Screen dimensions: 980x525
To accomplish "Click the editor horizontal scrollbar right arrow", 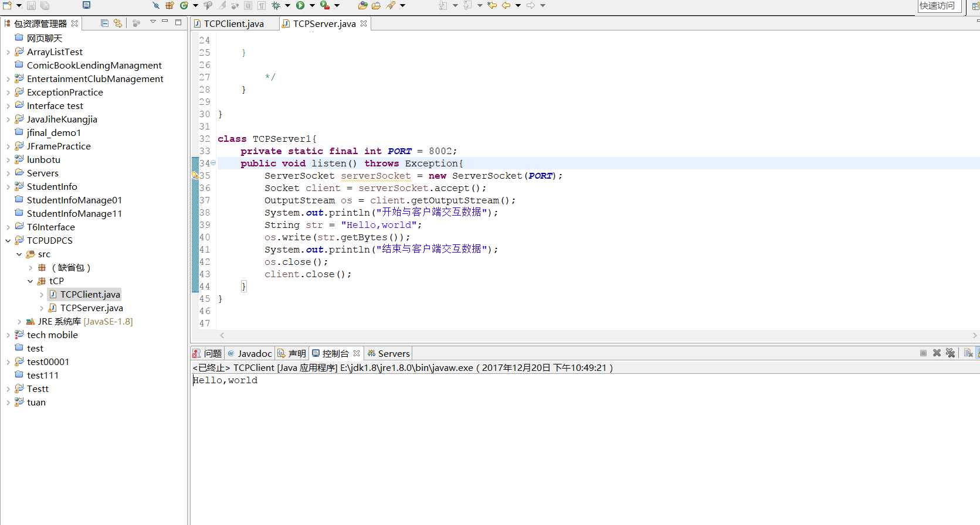I will pyautogui.click(x=975, y=335).
